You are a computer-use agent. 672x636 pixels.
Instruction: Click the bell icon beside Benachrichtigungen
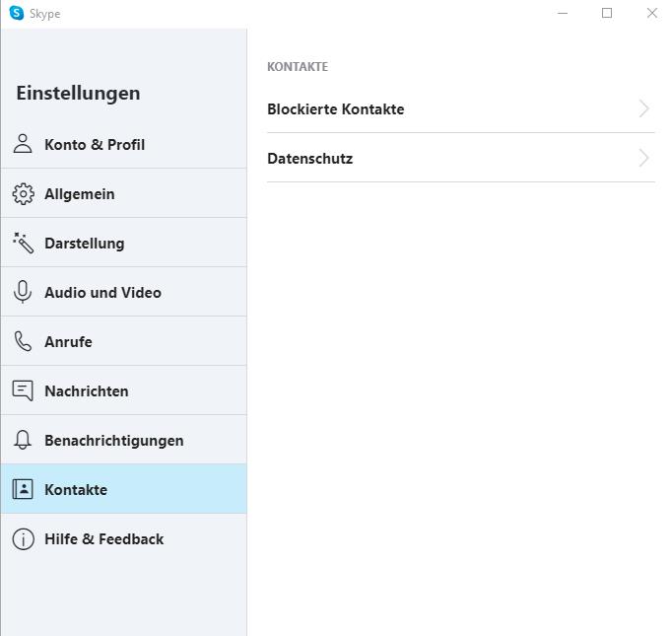point(23,440)
